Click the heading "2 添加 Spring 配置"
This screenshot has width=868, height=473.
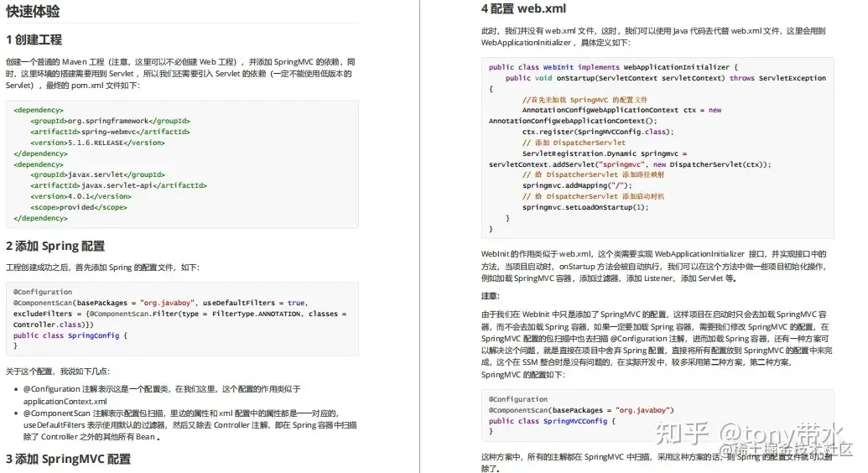pyautogui.click(x=55, y=246)
